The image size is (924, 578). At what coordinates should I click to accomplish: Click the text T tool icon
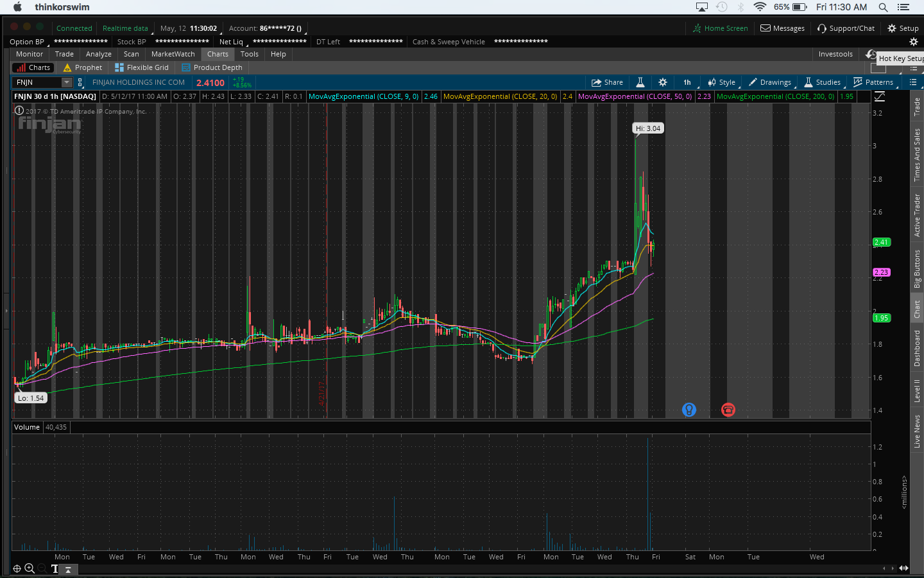[55, 569]
